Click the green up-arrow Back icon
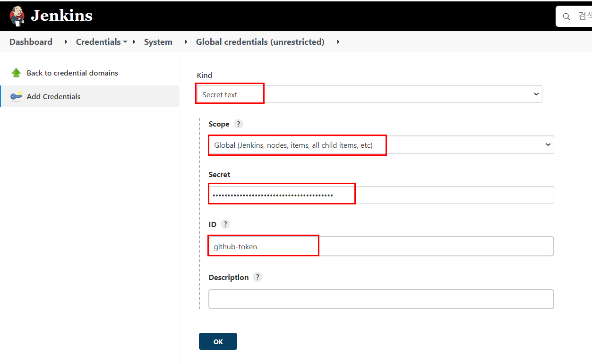Viewport: 592px width, 364px height. (x=16, y=73)
